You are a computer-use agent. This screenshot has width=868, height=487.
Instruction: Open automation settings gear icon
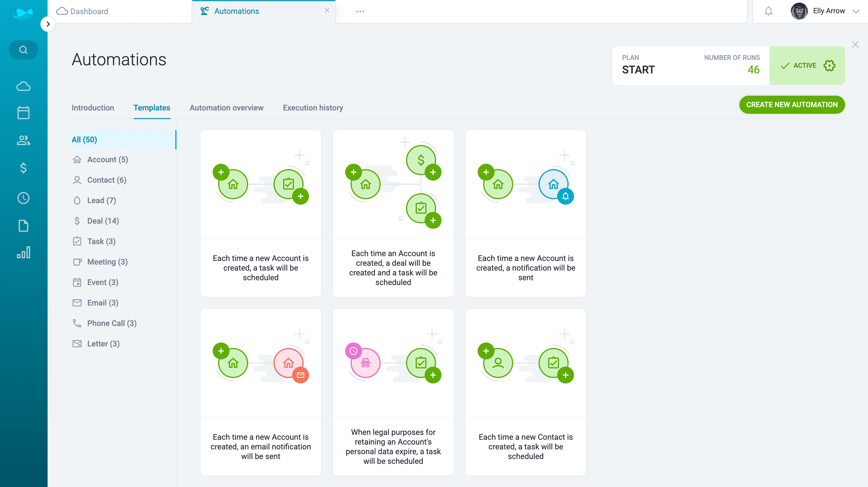(829, 66)
